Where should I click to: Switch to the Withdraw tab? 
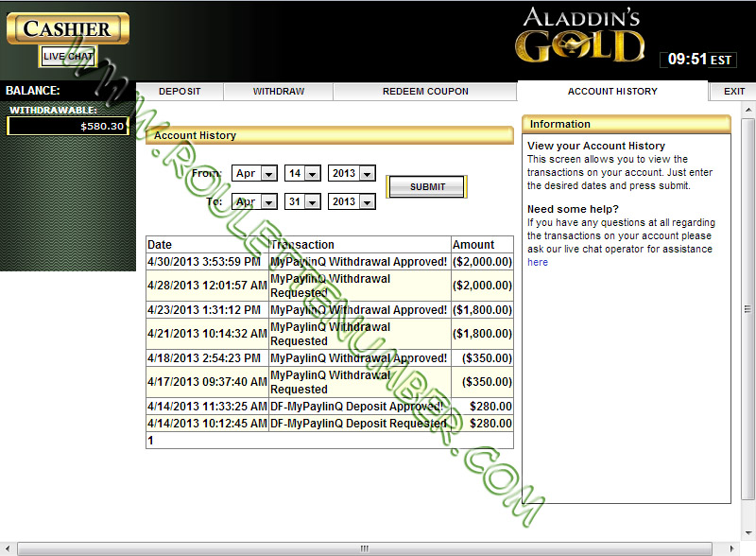coord(279,91)
